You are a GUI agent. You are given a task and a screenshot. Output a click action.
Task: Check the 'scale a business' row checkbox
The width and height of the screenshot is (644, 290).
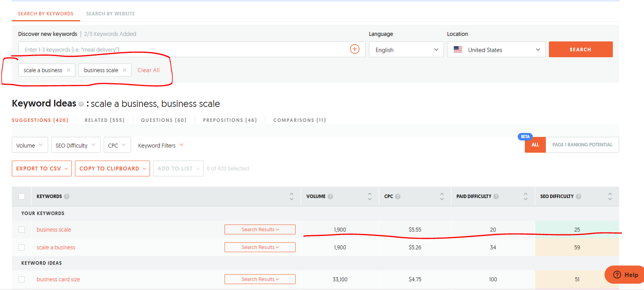click(x=22, y=247)
